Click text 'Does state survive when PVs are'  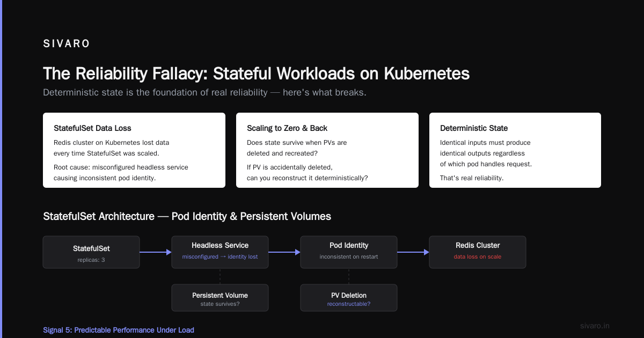click(x=297, y=143)
